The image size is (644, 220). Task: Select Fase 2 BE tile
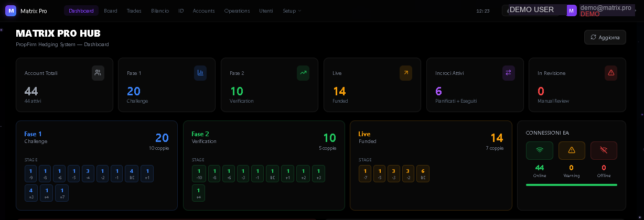[272, 174]
